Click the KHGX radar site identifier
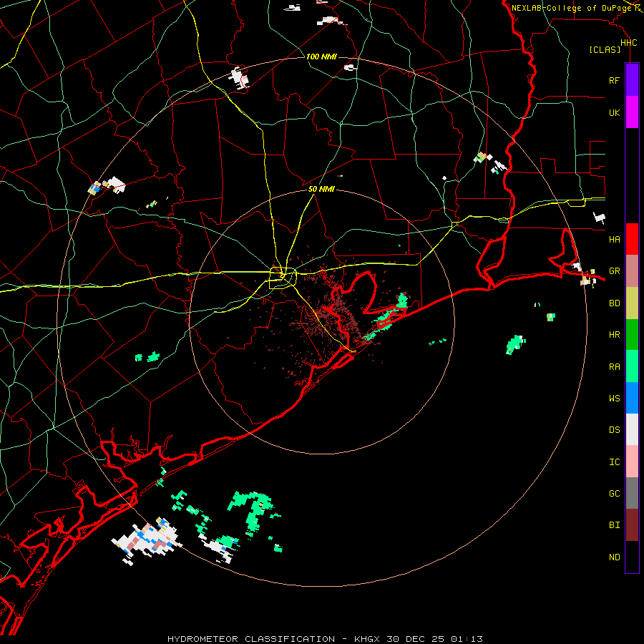Screen dimensions: 644x644 click(x=367, y=639)
